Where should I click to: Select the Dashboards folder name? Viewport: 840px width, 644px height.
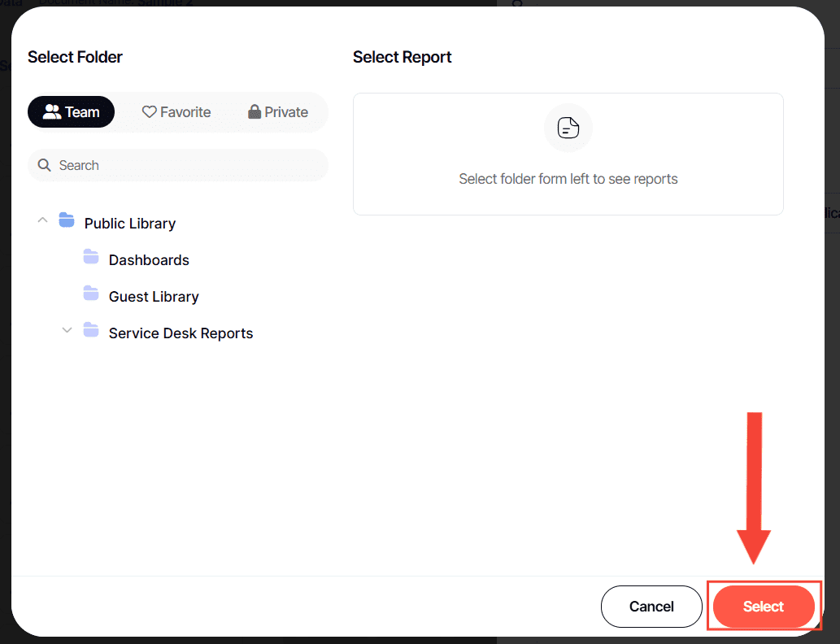point(149,260)
